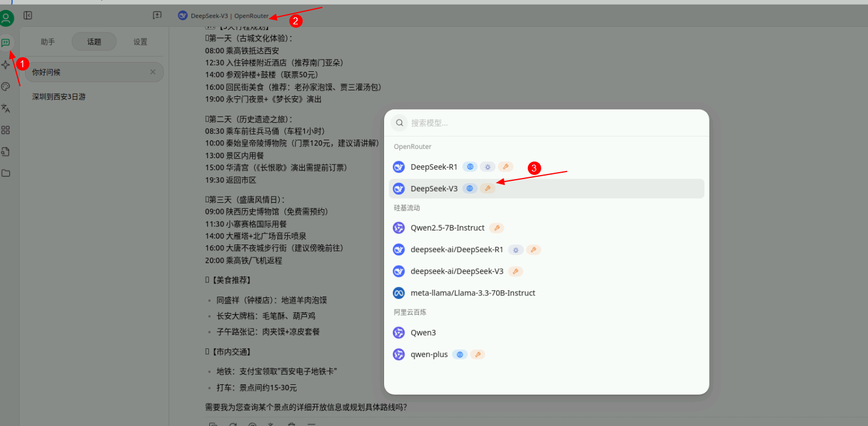Choose the qwen-plus model

click(546, 354)
